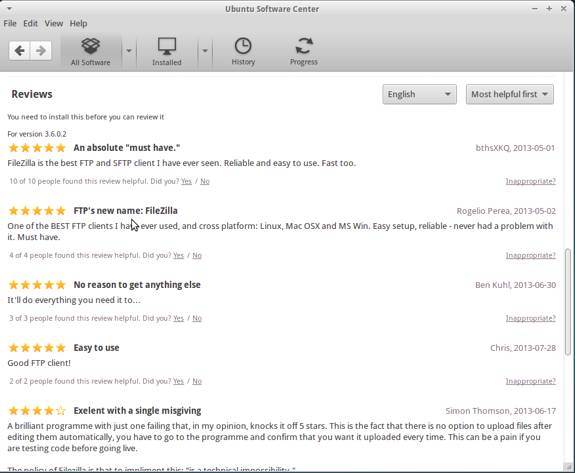
Task: Click the review title 'FTP's new name: FileZilla'
Action: (125, 211)
